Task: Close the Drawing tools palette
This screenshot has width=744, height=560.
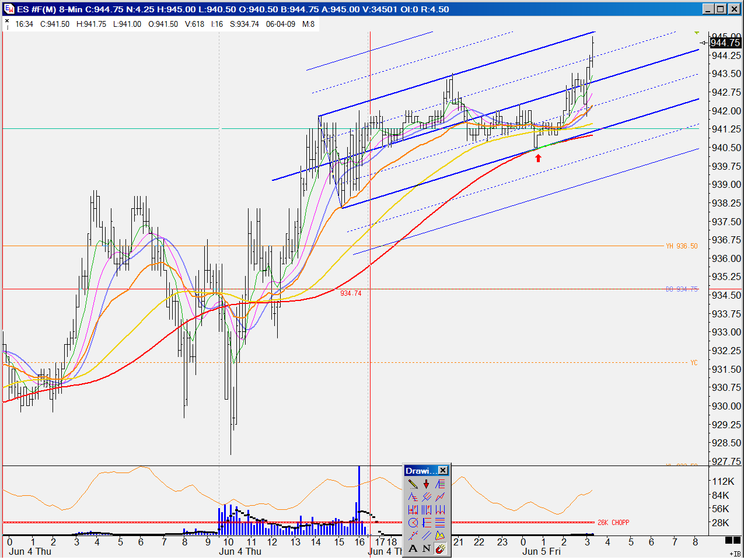Action: (443, 471)
